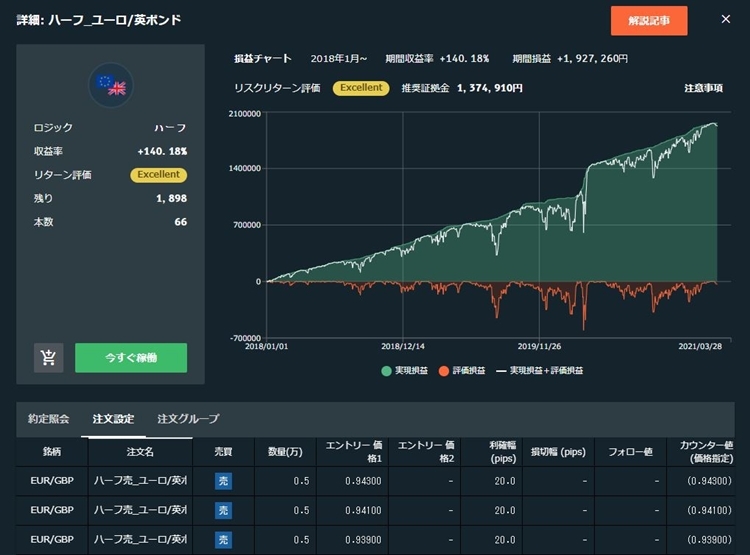Click the エントリー価格2 column header
Viewport: 750px width, 555px height.
426,452
